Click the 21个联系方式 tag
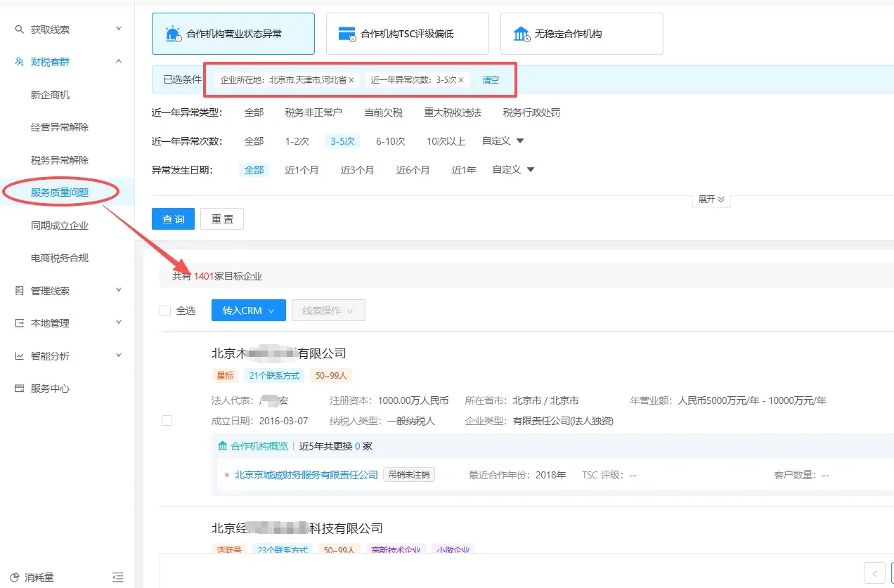The image size is (894, 588). (273, 376)
